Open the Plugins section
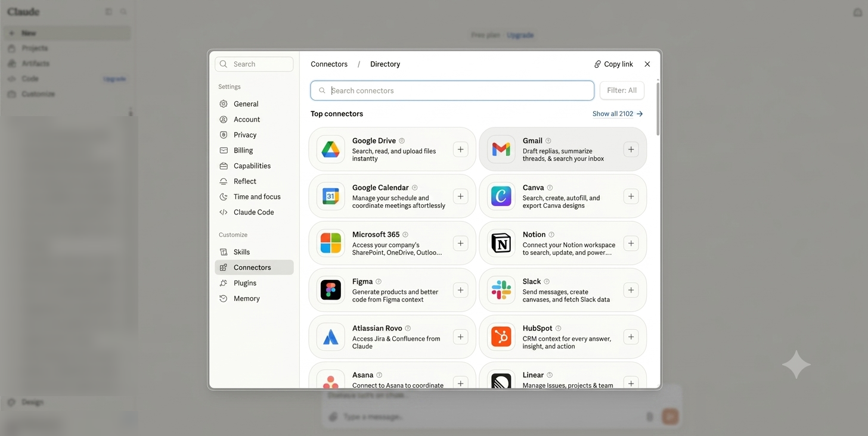Viewport: 868px width, 436px height. 254,283
